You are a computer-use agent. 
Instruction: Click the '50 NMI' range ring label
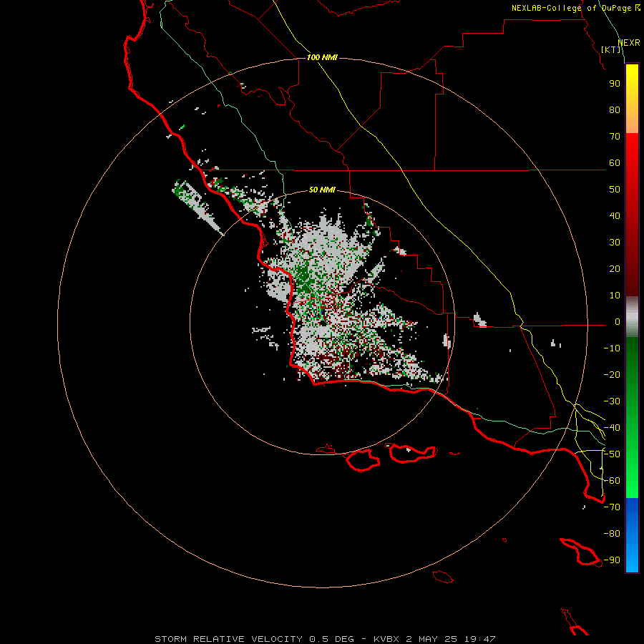pos(322,190)
